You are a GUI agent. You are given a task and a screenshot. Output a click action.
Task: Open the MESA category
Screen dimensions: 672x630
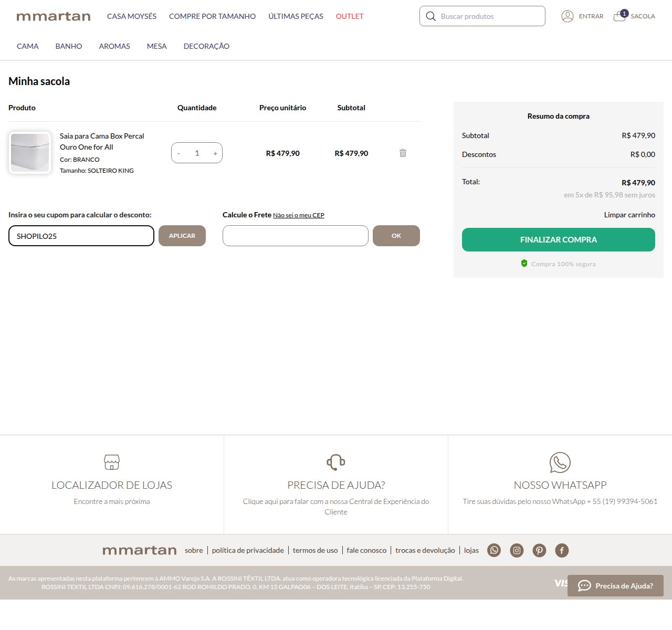(x=157, y=46)
